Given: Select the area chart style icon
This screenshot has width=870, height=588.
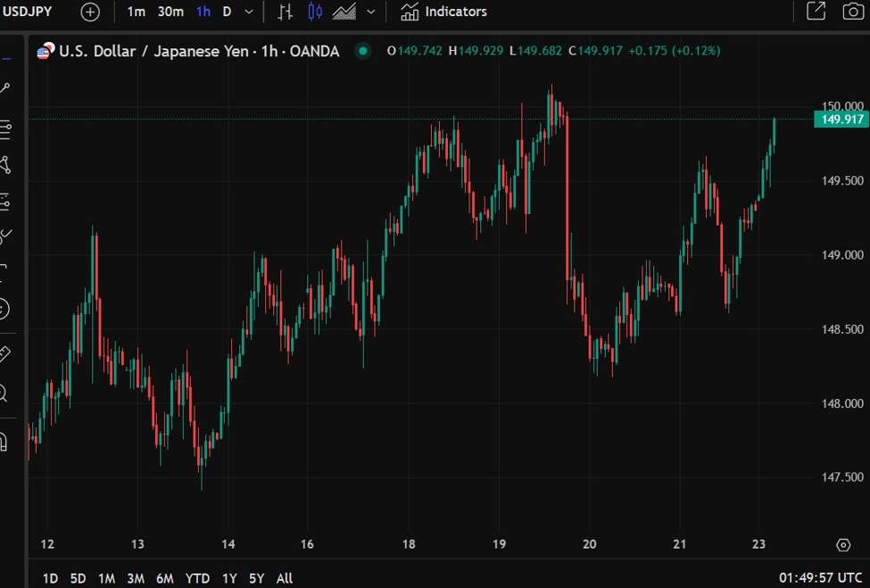Looking at the screenshot, I should coord(344,12).
